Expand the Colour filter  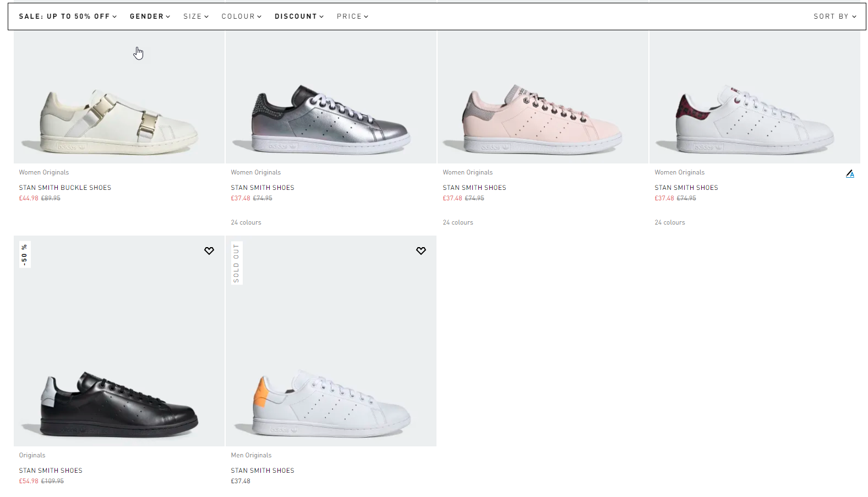(242, 17)
